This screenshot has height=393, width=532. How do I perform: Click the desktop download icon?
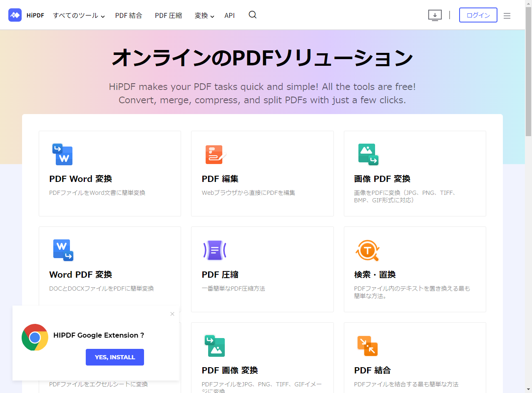(435, 15)
